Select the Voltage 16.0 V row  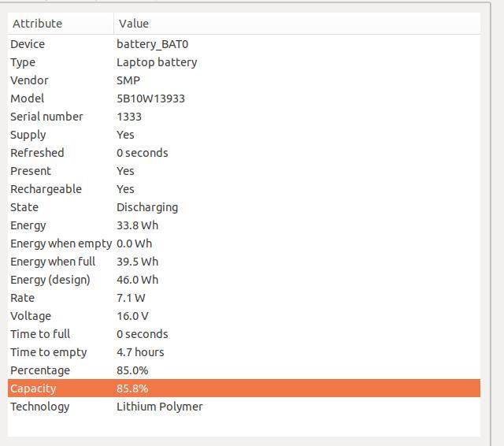[x=244, y=316]
